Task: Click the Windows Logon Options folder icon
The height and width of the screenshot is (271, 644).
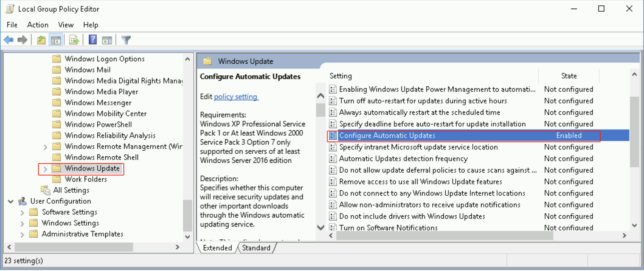Action: tap(56, 59)
